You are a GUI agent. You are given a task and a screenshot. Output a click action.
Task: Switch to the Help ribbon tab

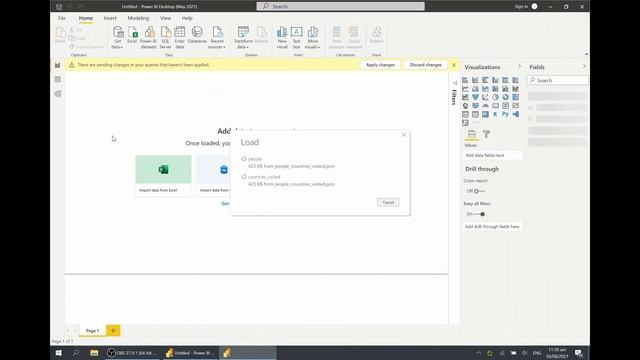coord(187,18)
